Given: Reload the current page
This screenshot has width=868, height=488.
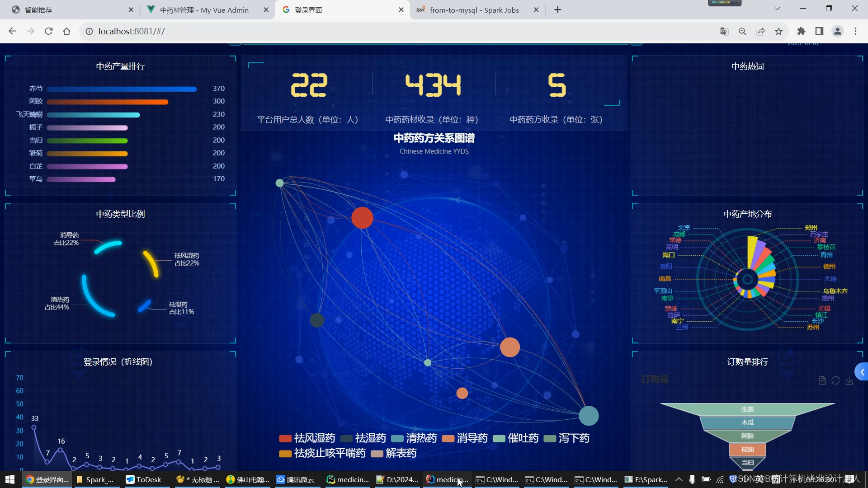Looking at the screenshot, I should [49, 31].
